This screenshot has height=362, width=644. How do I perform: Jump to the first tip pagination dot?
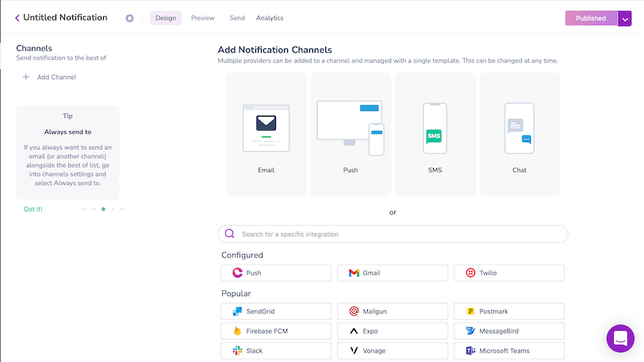pos(84,209)
